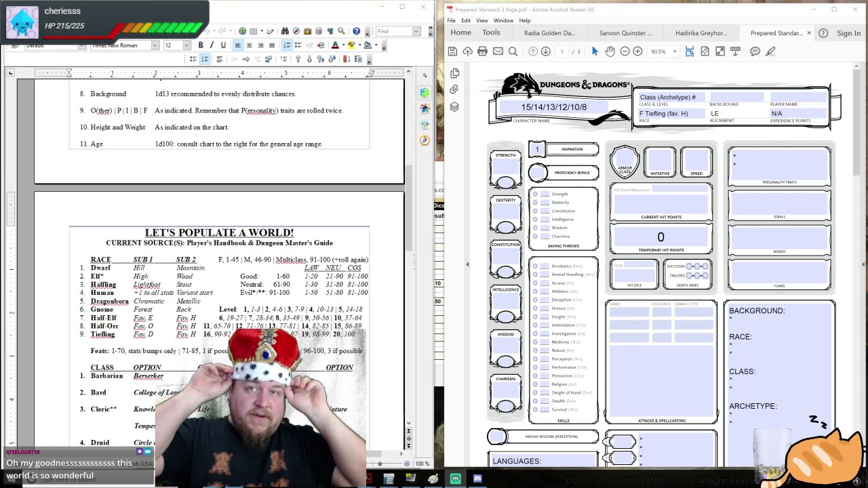The image size is (868, 488).
Task: Toggle formatting marks paragraph icon in Writer
Action: pyautogui.click(x=330, y=31)
